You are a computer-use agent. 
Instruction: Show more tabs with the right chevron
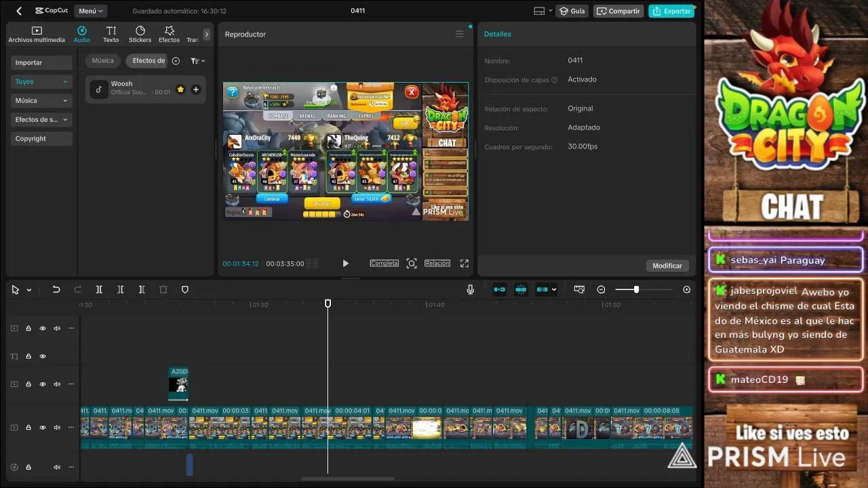pyautogui.click(x=207, y=34)
